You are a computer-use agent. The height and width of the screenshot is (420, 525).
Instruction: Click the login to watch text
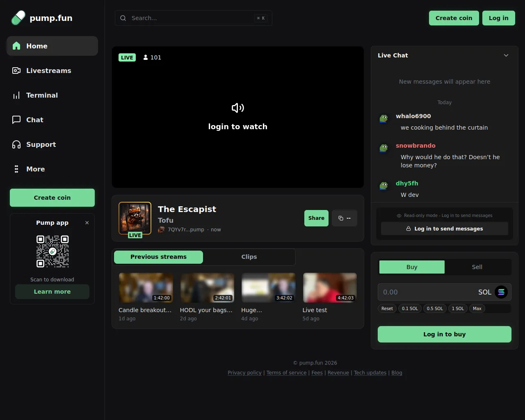coord(238,127)
